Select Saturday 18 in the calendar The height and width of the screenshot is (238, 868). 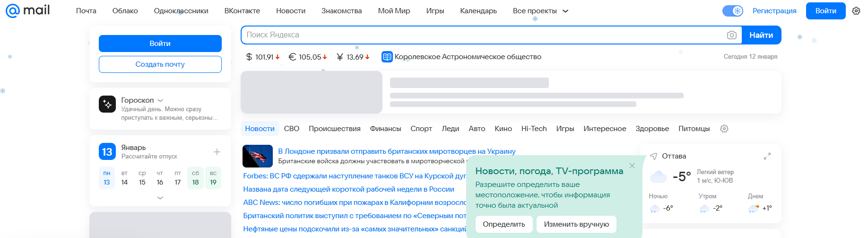(195, 178)
